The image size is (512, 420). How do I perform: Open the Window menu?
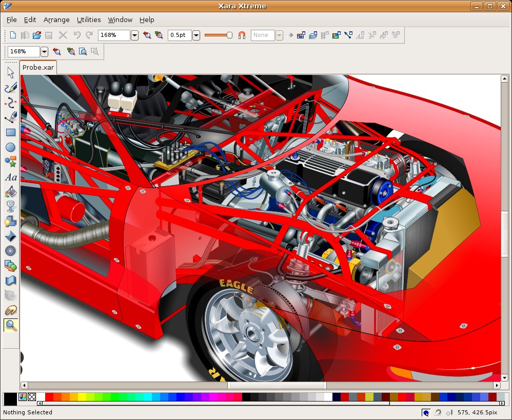(x=120, y=20)
